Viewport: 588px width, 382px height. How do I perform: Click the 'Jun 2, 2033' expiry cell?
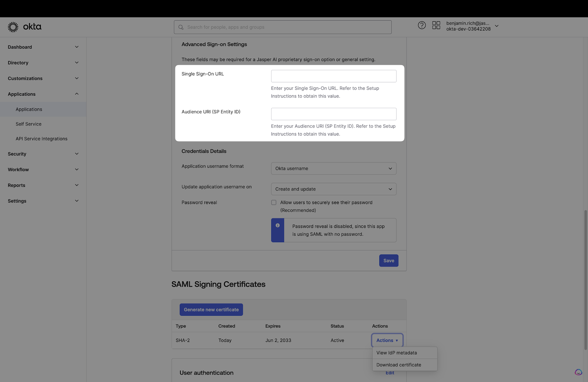coord(278,340)
